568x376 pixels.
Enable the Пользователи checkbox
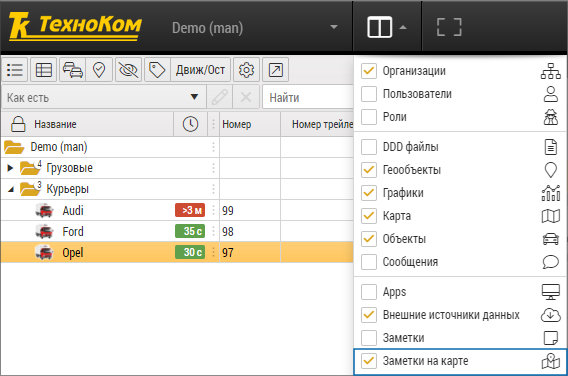click(x=369, y=94)
